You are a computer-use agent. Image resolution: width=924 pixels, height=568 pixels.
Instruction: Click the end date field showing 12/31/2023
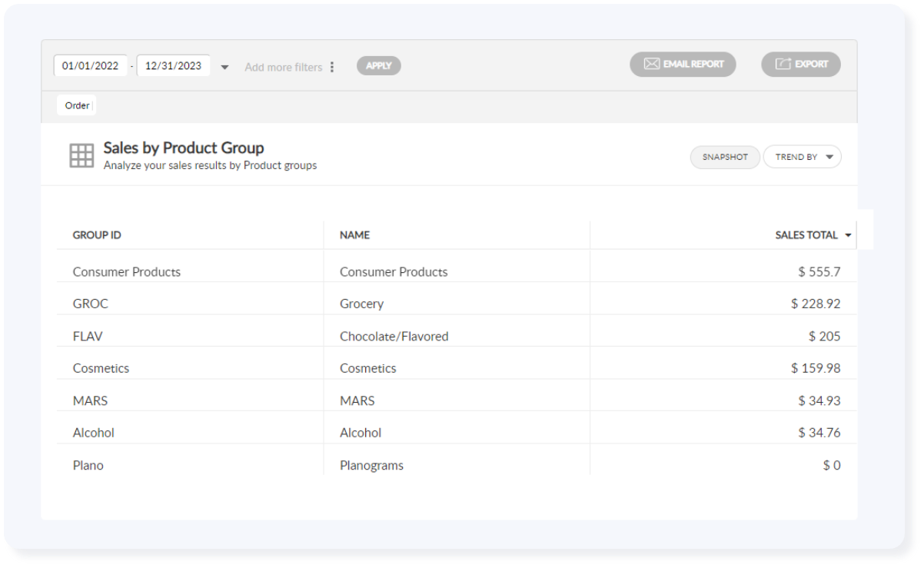click(x=173, y=65)
